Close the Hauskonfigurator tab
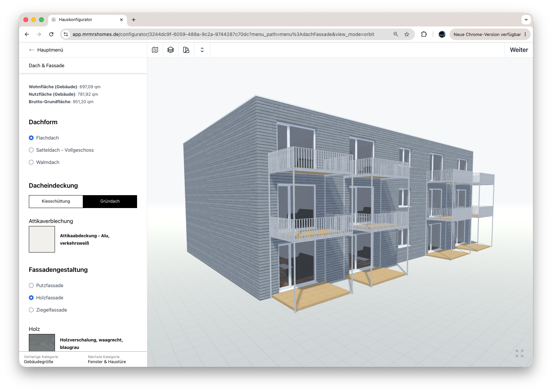Viewport: 552px width, 392px height. 121,20
